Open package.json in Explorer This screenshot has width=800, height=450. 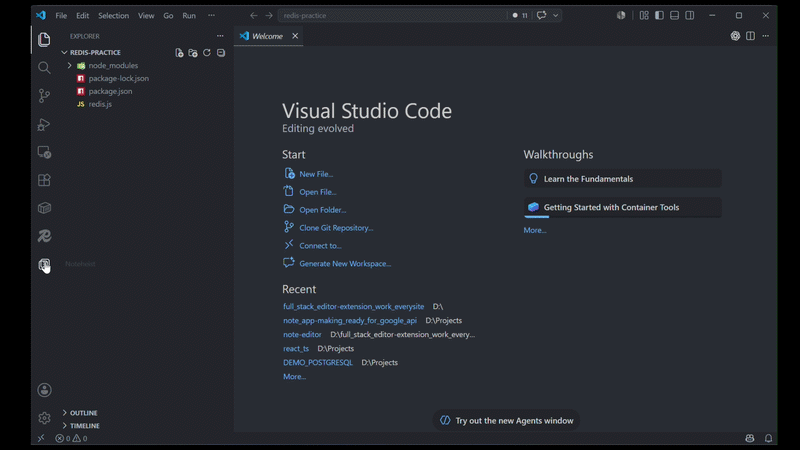pyautogui.click(x=110, y=91)
